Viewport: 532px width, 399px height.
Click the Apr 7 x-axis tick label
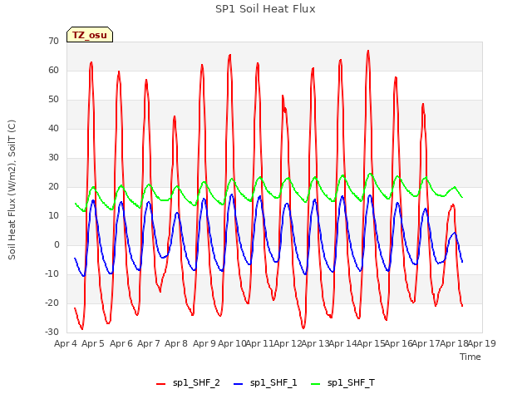[149, 343]
